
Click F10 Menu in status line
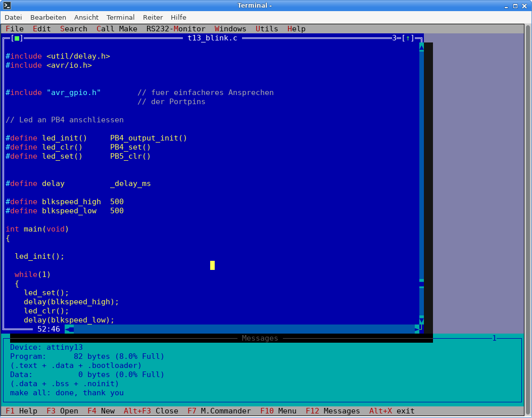pyautogui.click(x=278, y=411)
